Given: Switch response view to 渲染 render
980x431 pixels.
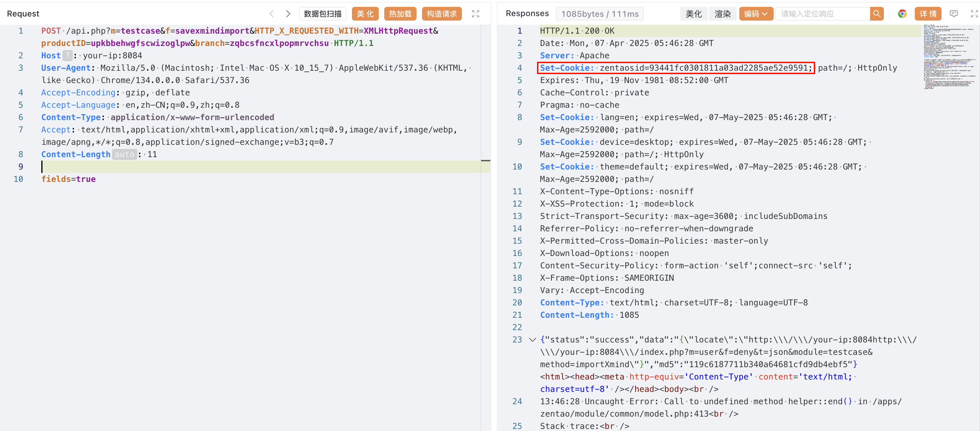Looking at the screenshot, I should coord(722,14).
